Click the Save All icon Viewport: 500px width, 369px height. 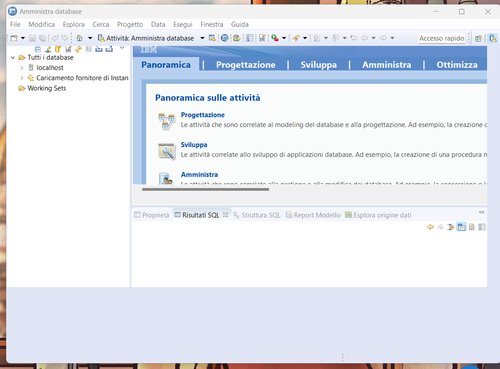pyautogui.click(x=42, y=38)
